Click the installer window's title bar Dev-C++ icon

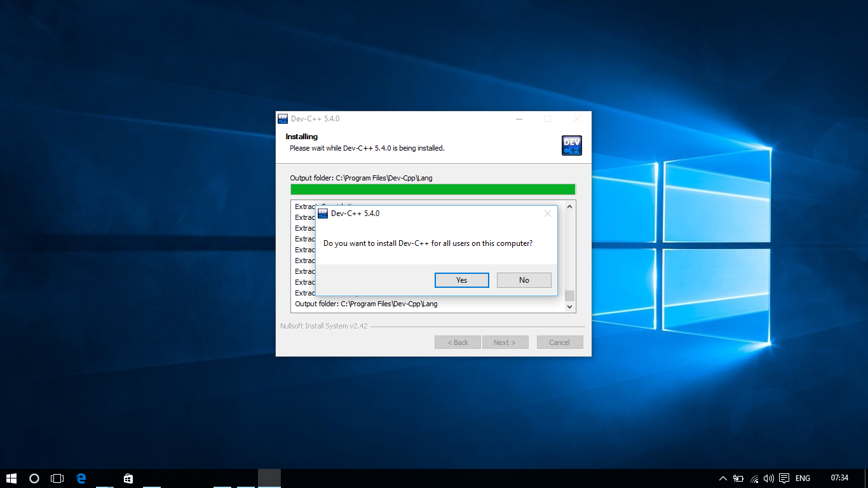pos(283,119)
